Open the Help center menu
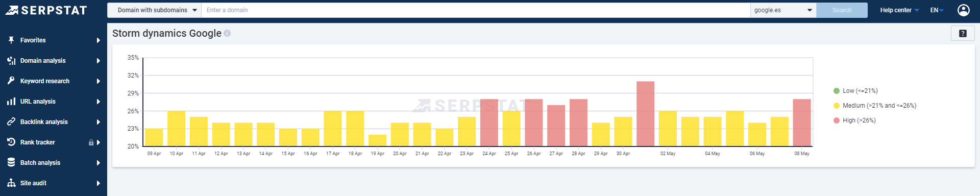The height and width of the screenshot is (196, 980). click(x=899, y=10)
